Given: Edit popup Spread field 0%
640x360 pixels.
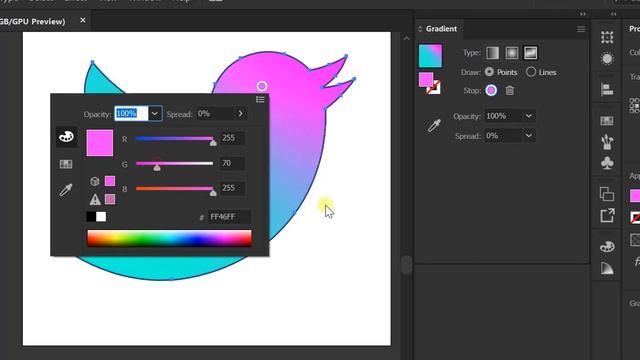Looking at the screenshot, I should (x=215, y=113).
